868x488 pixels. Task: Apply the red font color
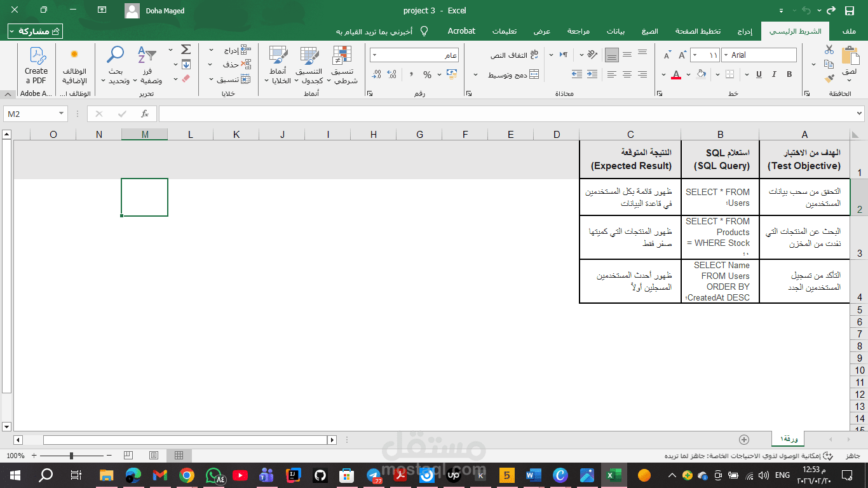tap(676, 74)
